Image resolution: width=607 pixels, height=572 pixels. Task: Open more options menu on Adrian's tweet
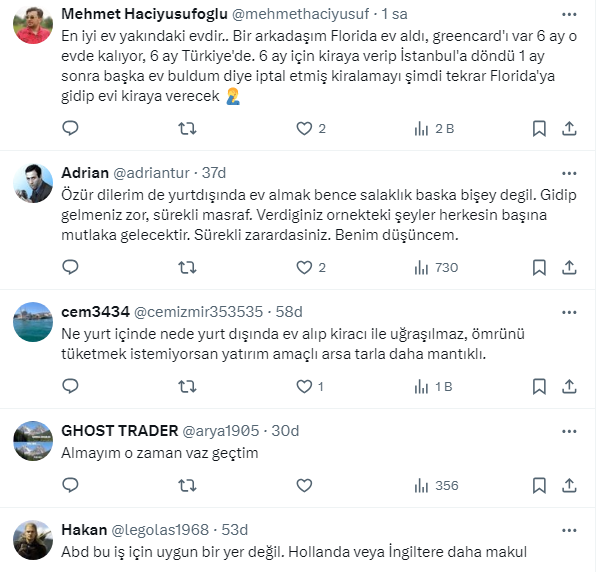[x=569, y=173]
